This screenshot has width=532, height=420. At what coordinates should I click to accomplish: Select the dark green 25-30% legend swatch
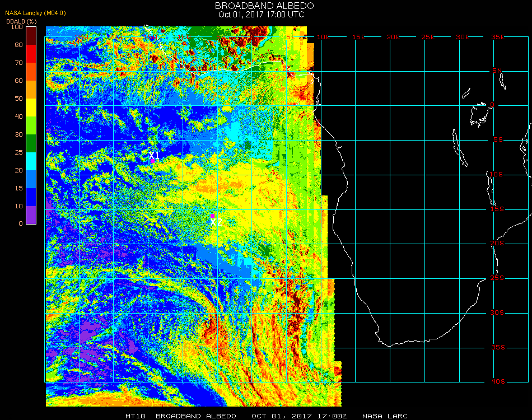click(31, 143)
